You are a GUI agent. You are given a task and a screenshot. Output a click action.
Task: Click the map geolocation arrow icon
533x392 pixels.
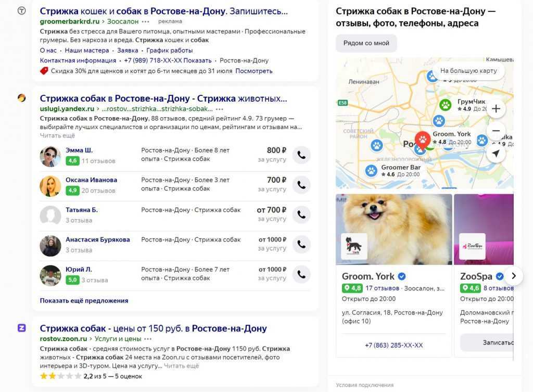pyautogui.click(x=496, y=153)
